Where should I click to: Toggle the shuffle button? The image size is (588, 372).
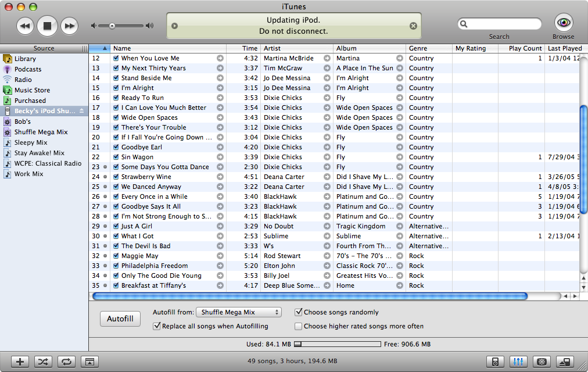tap(43, 362)
